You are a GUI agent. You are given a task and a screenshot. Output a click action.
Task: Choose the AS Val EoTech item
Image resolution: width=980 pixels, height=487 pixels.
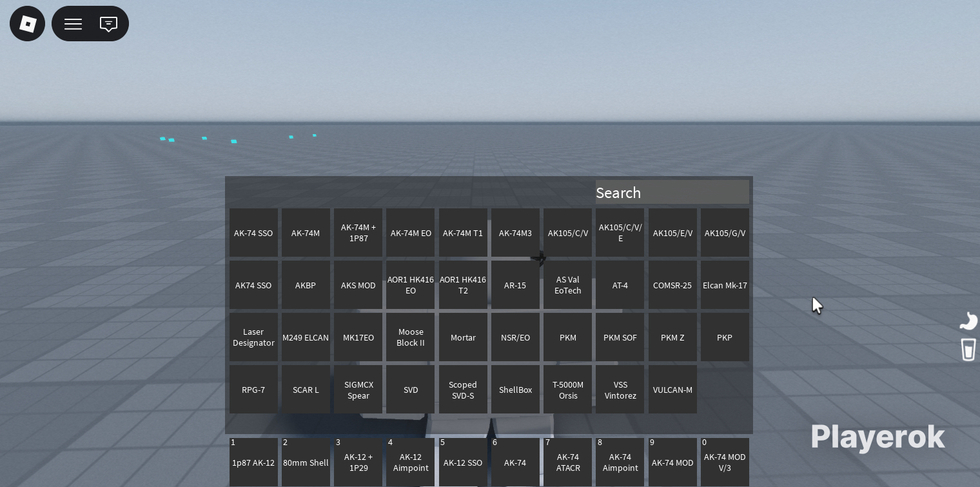tap(567, 285)
